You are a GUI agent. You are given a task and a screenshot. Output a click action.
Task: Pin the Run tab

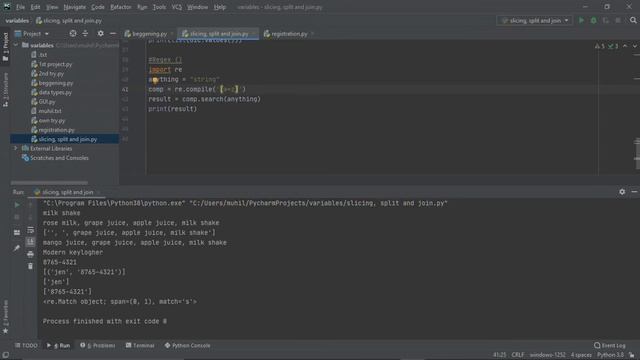point(17,248)
